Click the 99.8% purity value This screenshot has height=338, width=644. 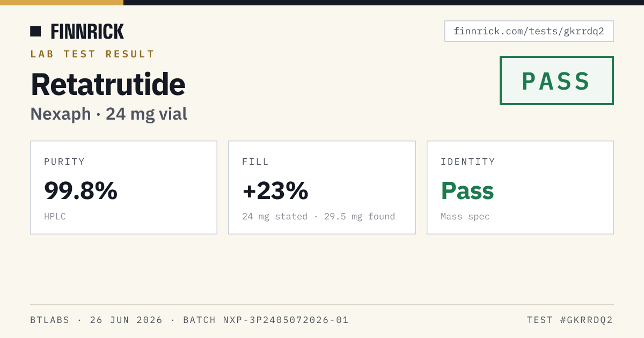click(x=80, y=190)
